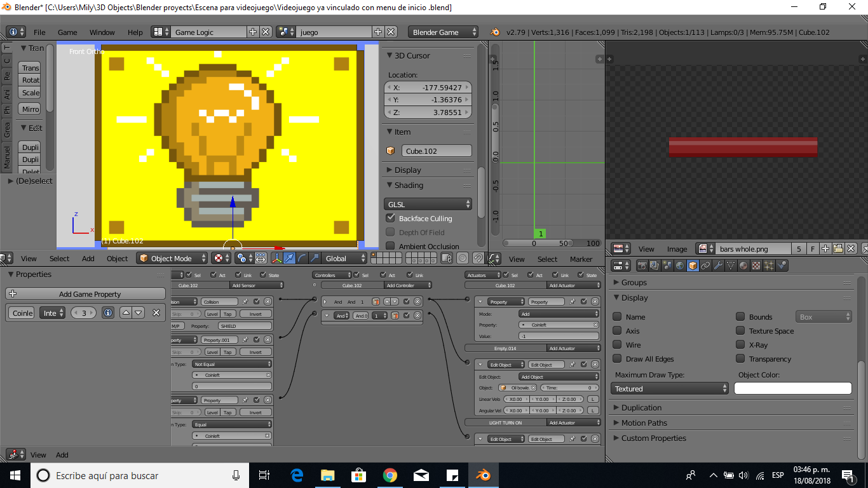Viewport: 868px width, 488px height.
Task: Open the Texture properties tab (checker icon)
Action: pos(756,266)
